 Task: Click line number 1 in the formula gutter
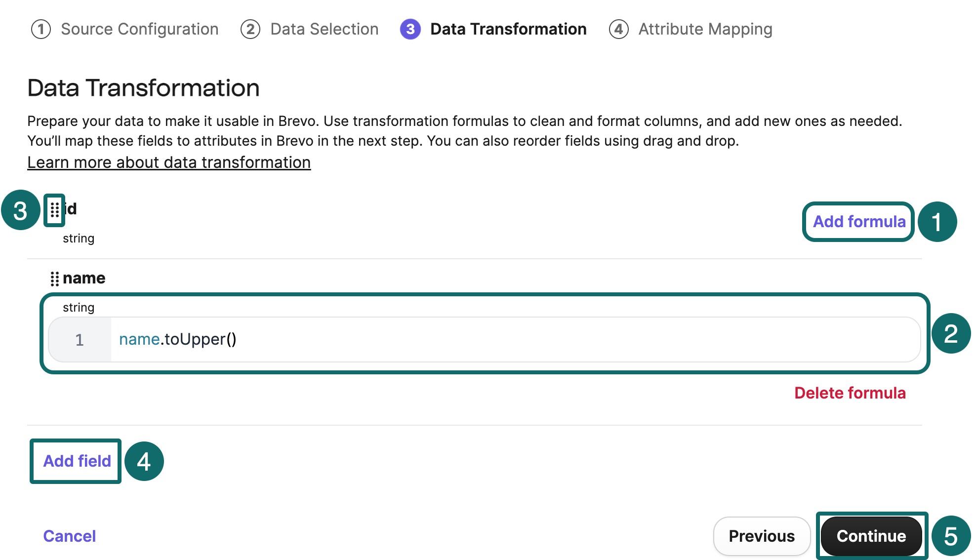point(79,339)
